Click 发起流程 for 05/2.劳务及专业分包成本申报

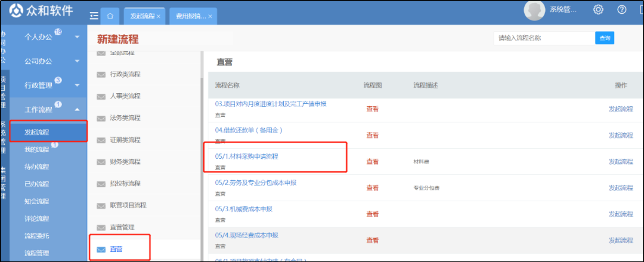[621, 188]
